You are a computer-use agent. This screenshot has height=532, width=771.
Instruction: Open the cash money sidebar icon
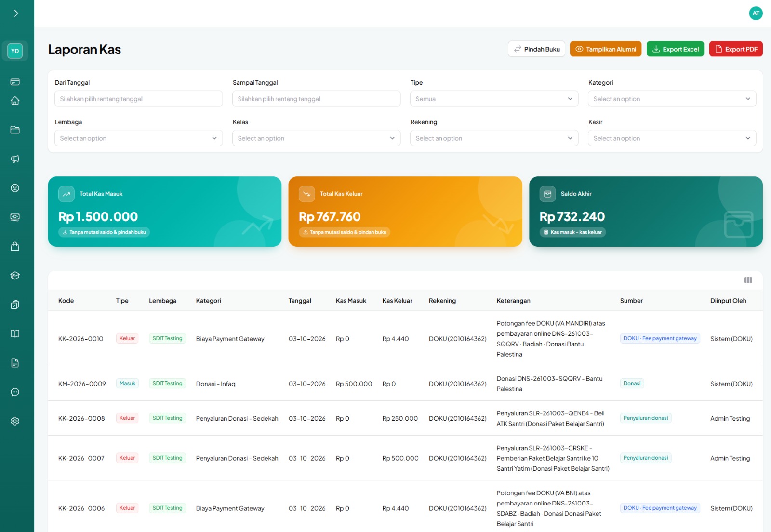15,217
